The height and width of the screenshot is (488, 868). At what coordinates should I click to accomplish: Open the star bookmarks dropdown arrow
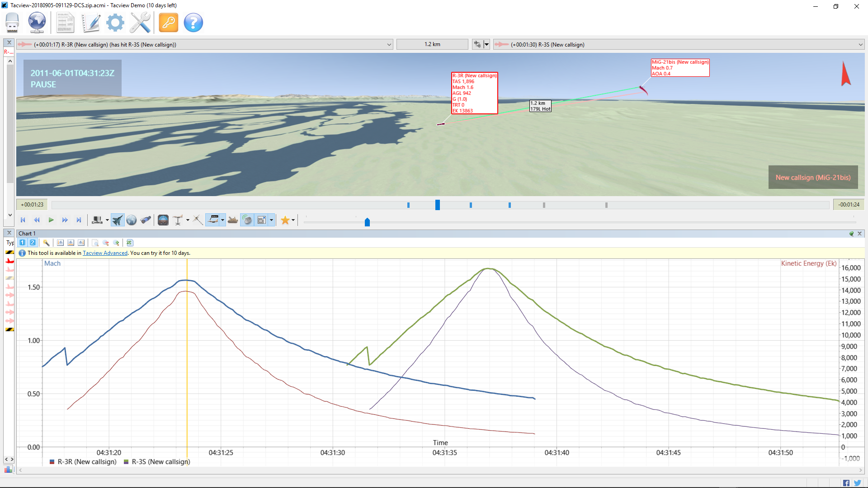(x=293, y=220)
